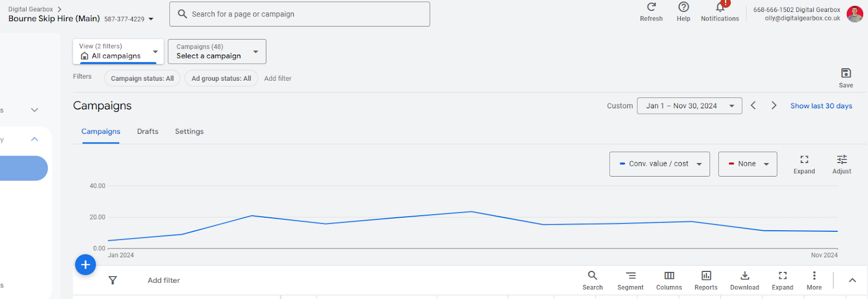Click the blue plus create button
This screenshot has height=299, width=868.
pyautogui.click(x=85, y=265)
